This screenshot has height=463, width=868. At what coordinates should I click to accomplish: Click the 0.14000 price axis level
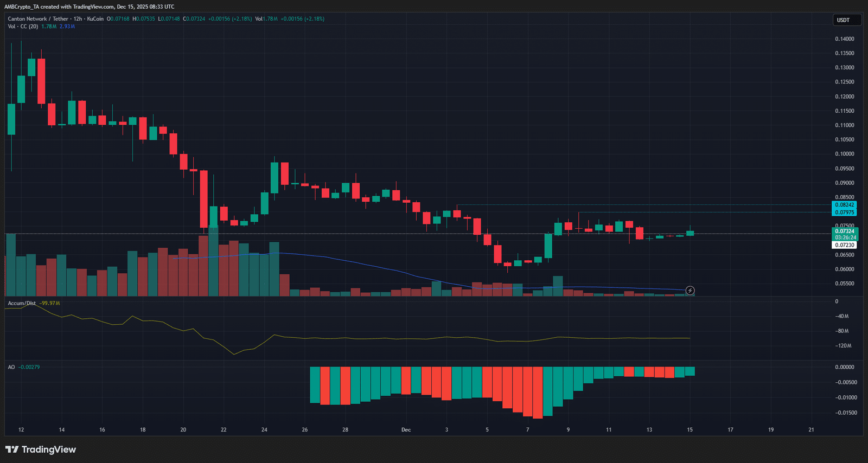pos(844,39)
